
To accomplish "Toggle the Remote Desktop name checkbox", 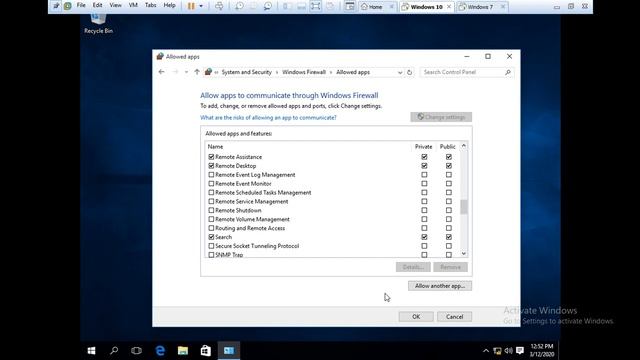I will coord(211,166).
